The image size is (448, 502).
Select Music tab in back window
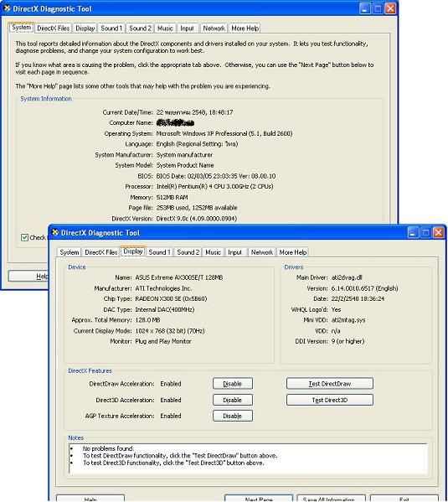pos(165,28)
